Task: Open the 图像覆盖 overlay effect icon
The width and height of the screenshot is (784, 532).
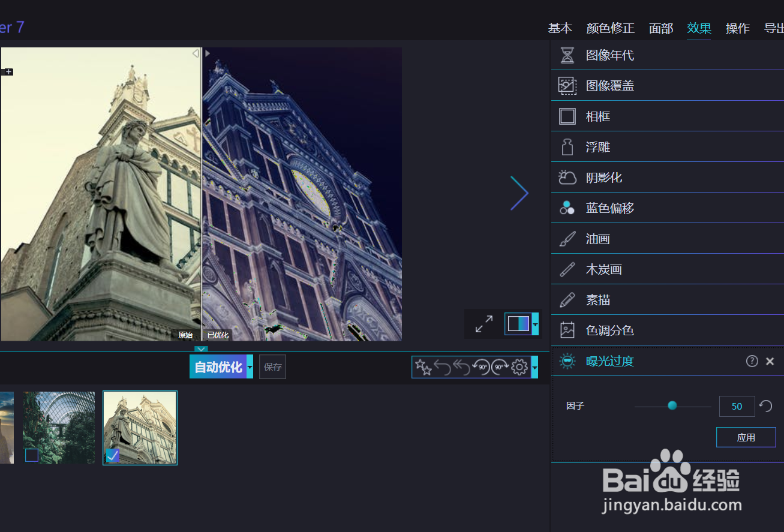Action: click(x=567, y=86)
